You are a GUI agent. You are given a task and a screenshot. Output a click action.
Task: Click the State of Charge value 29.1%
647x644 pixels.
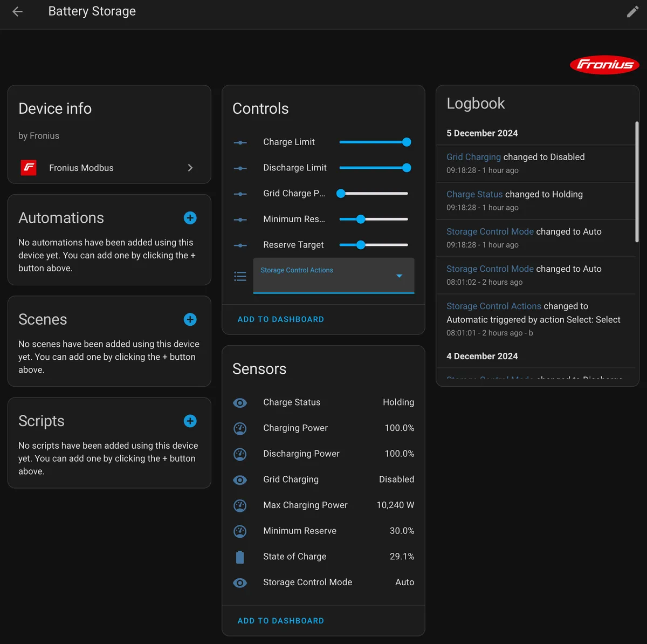tap(402, 557)
